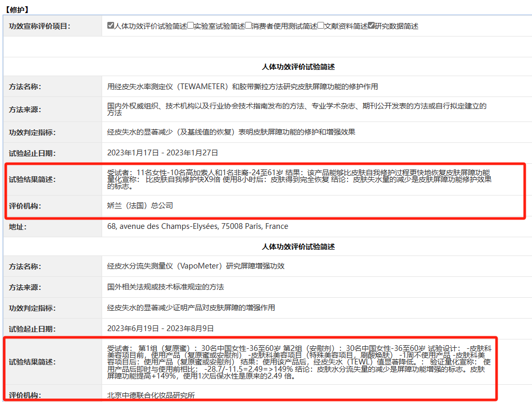Viewport: 532px width, 402px height.
Task: Click the TEWAMETER method name text
Action: [x=242, y=87]
